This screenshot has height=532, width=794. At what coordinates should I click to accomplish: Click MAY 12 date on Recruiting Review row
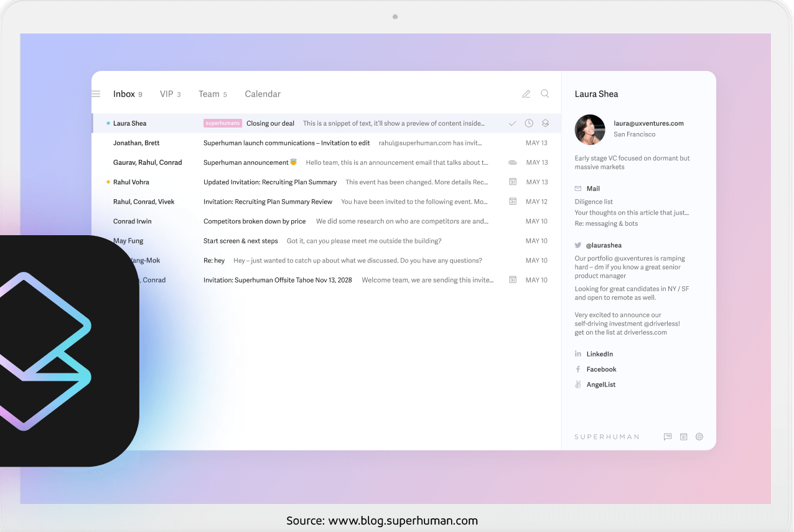536,202
